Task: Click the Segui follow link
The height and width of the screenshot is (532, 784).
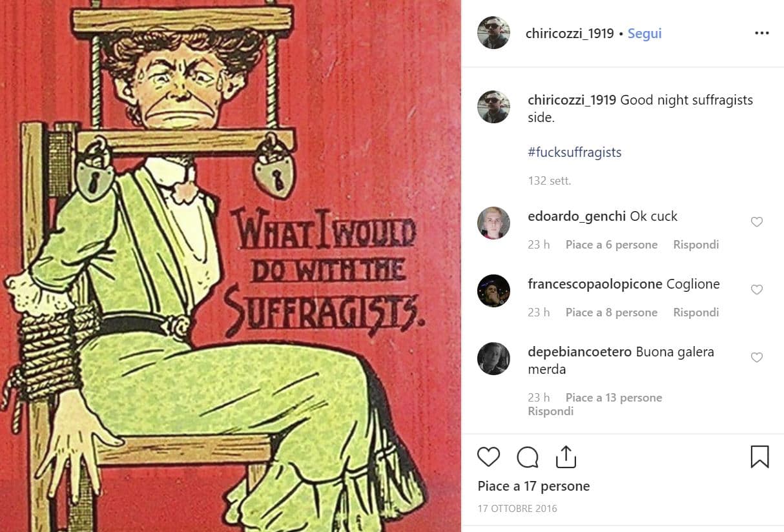Action: click(645, 34)
